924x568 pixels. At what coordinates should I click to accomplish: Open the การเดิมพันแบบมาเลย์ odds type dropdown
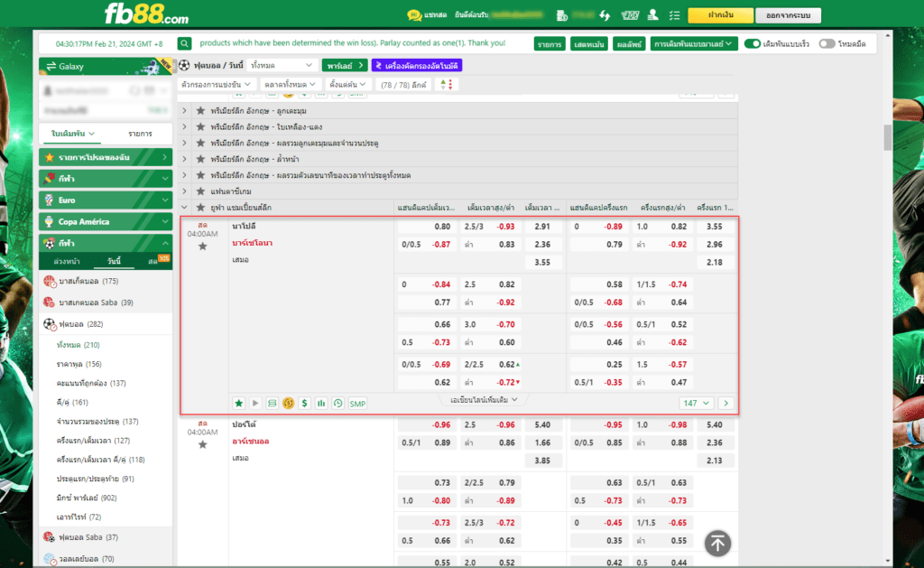694,43
